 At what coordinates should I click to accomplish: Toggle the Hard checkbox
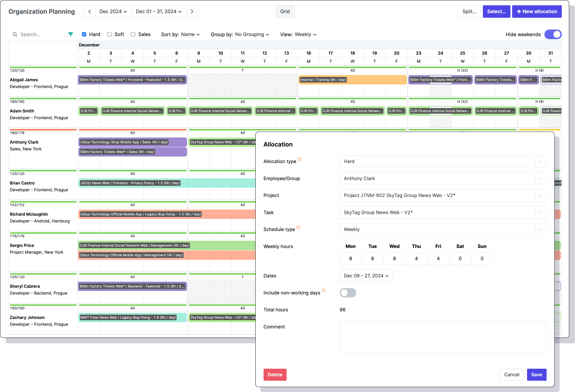[84, 34]
